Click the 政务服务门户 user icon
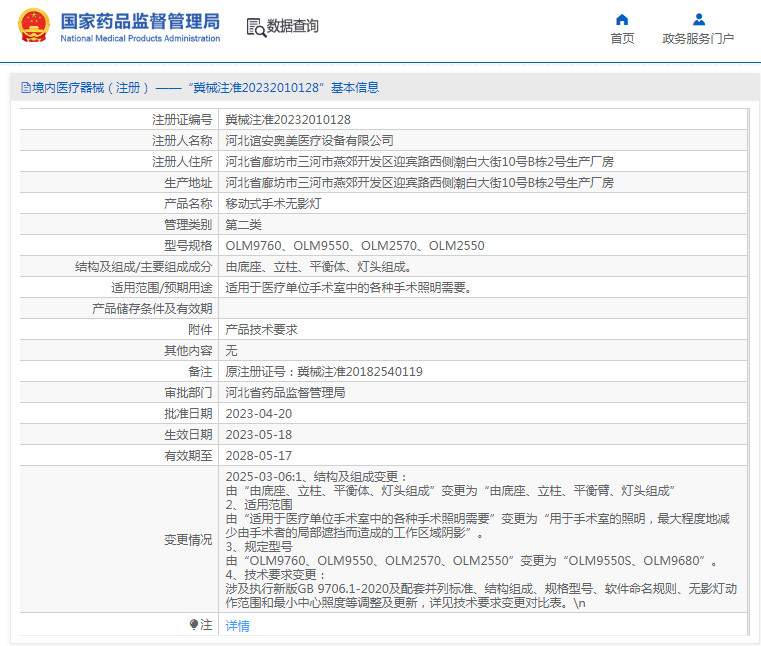The image size is (761, 646). click(698, 19)
